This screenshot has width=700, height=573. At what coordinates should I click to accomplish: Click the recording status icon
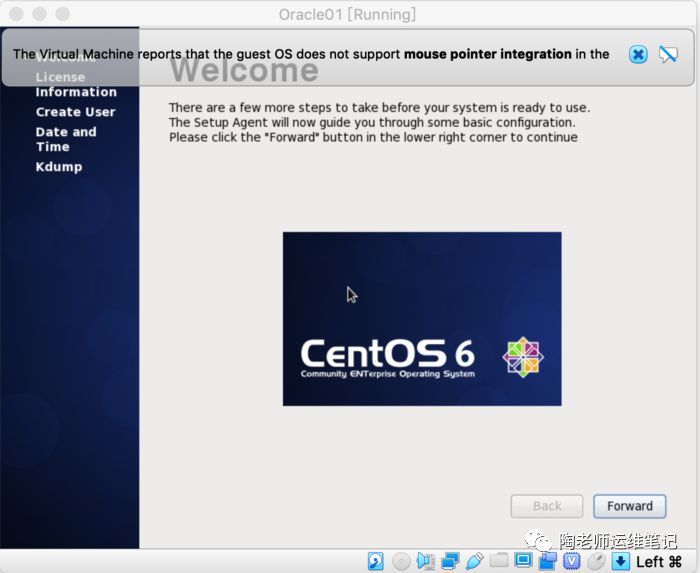tap(547, 561)
